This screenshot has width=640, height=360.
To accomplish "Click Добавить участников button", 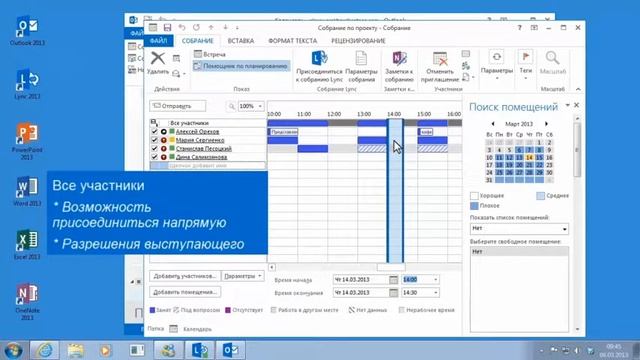I will click(x=185, y=276).
